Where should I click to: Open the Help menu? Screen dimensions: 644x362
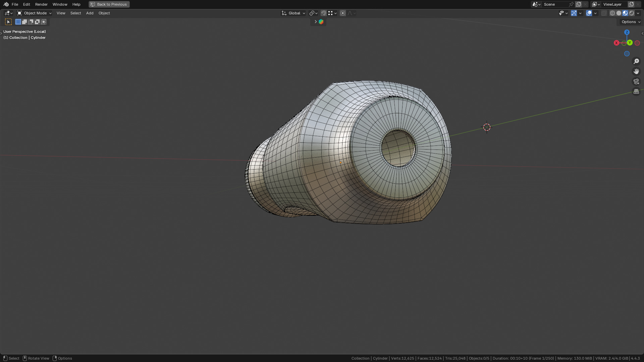76,4
